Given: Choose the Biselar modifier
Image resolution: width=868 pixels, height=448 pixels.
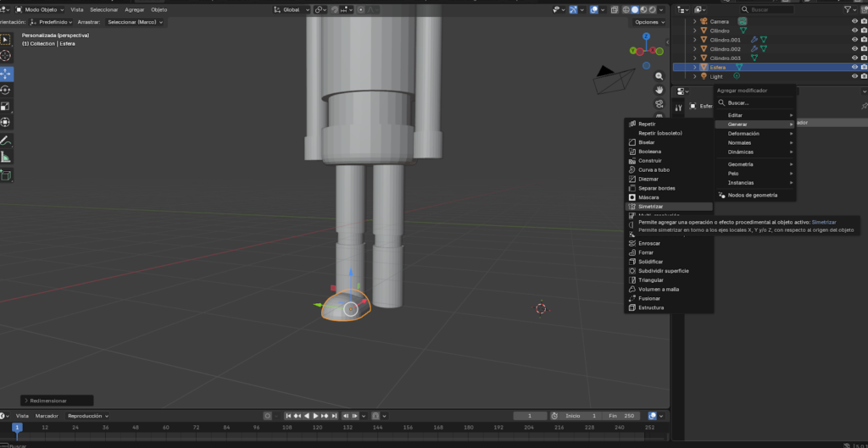Looking at the screenshot, I should 669,142.
